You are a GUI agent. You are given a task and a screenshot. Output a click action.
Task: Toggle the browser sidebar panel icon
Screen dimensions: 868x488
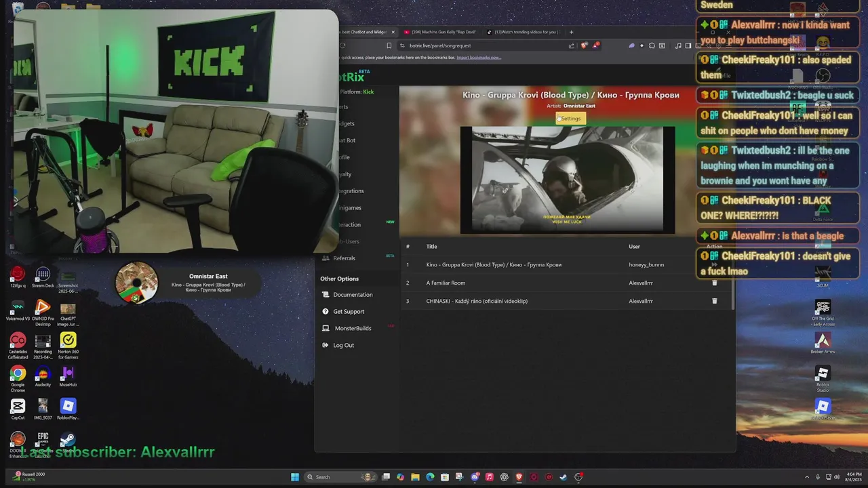pos(688,45)
